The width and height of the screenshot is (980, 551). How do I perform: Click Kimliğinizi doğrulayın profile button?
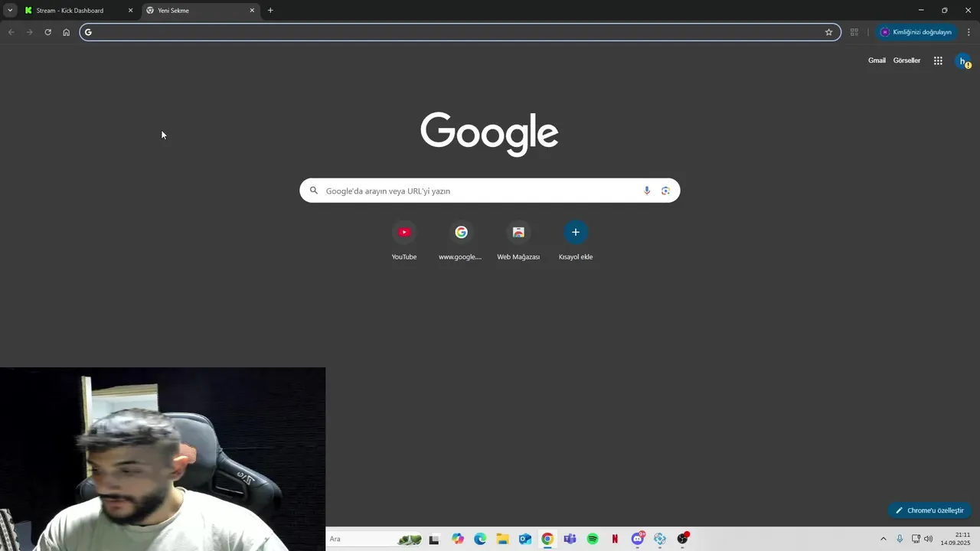point(916,32)
